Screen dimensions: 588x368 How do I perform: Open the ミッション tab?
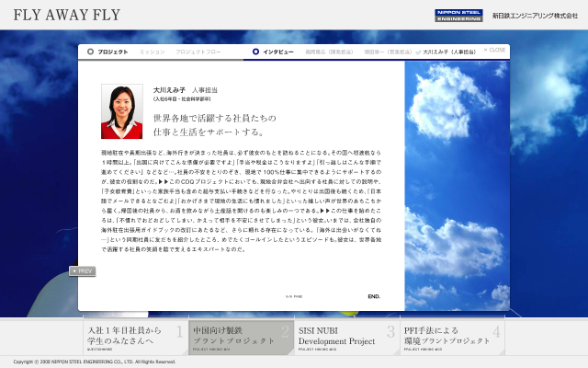pyautogui.click(x=153, y=52)
